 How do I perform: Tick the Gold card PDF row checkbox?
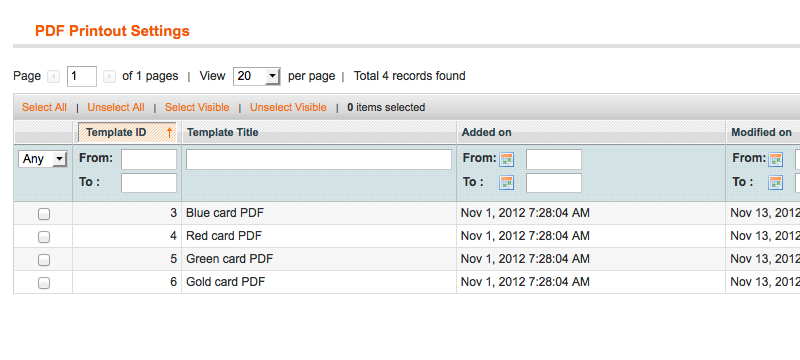pyautogui.click(x=44, y=283)
